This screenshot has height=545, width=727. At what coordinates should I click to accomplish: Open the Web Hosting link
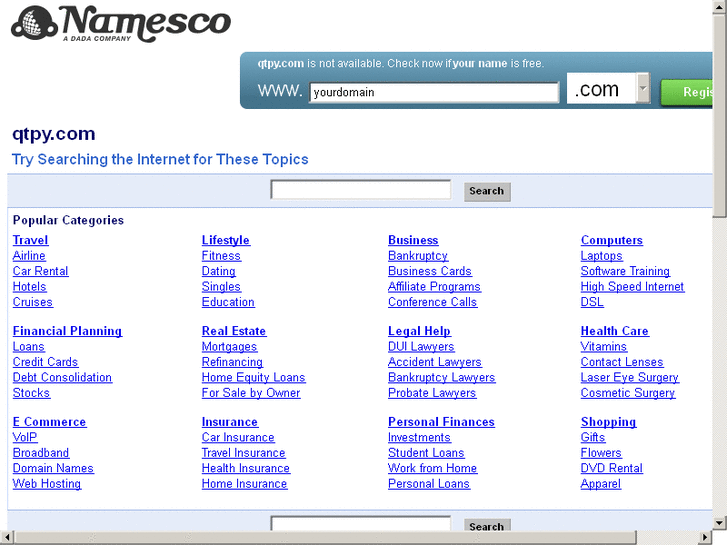point(47,484)
